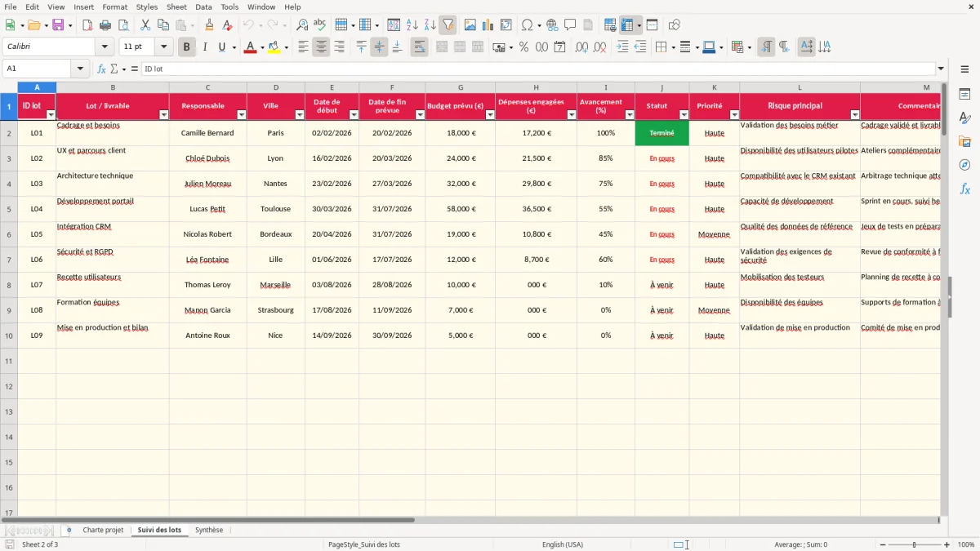Click zoom percentage 100% in status bar
Viewport: 980px width, 551px height.
tap(966, 544)
